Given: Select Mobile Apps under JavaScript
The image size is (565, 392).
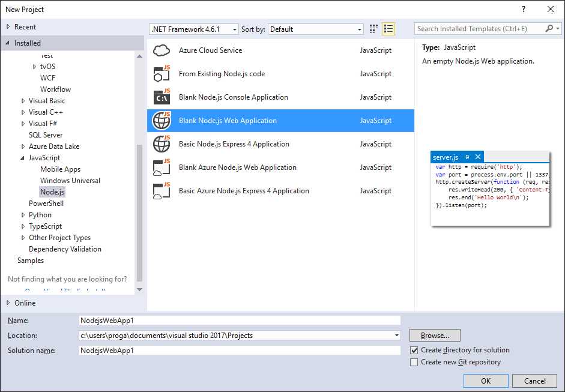Looking at the screenshot, I should [60, 169].
